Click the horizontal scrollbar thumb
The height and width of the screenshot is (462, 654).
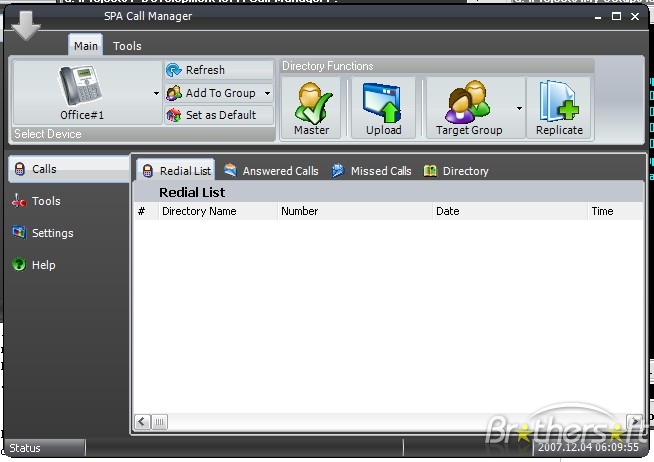(x=159, y=422)
